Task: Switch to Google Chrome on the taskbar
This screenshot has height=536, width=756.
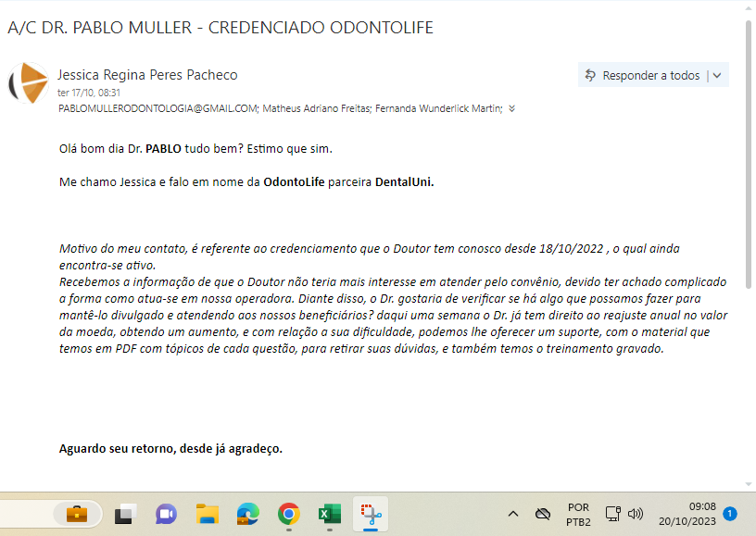Action: coord(289,514)
